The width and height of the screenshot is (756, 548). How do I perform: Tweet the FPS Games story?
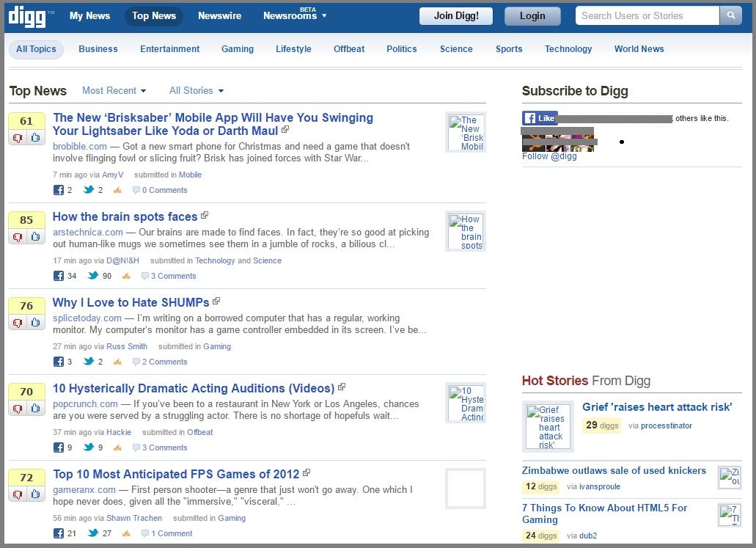93,533
